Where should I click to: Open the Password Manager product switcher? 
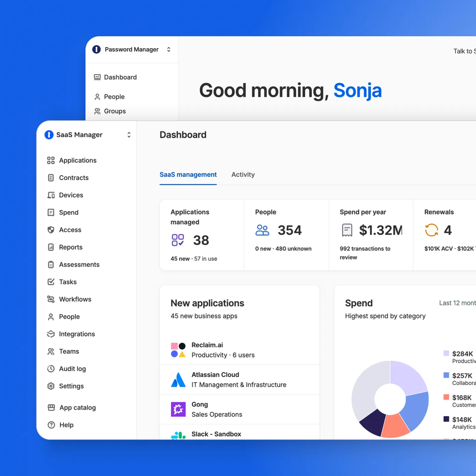169,49
